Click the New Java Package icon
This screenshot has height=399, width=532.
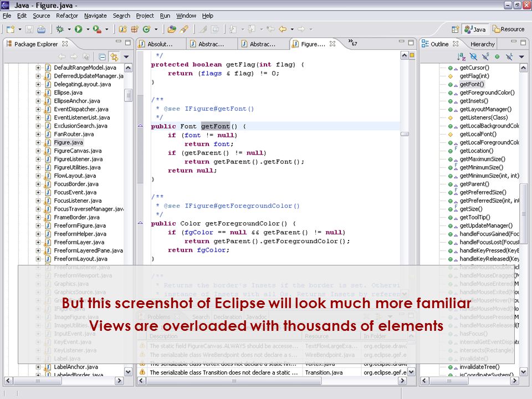(x=134, y=29)
